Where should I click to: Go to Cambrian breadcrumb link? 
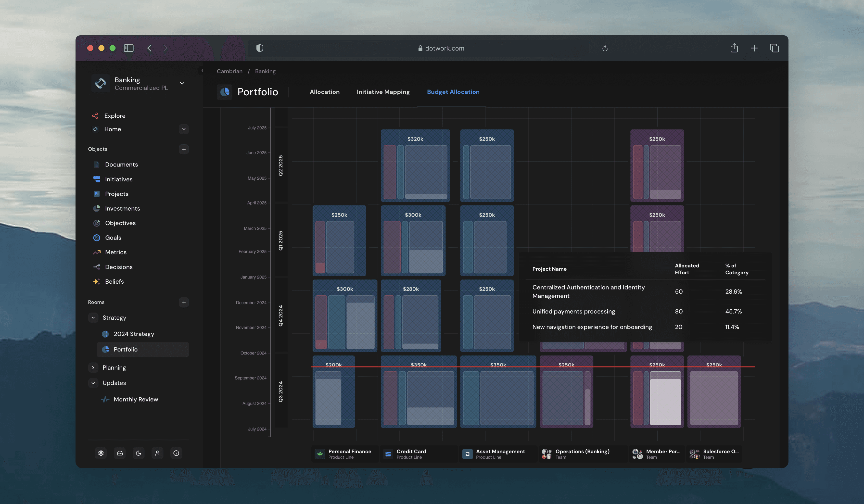click(x=229, y=71)
